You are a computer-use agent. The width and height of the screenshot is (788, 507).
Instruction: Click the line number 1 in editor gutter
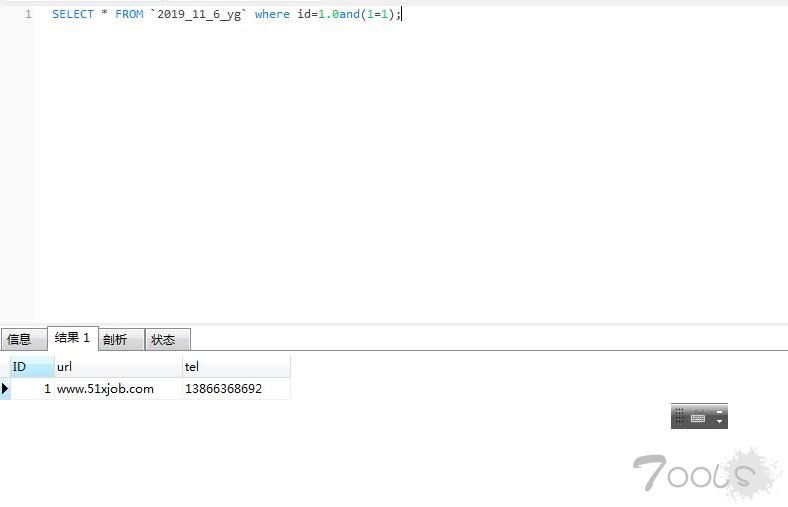pyautogui.click(x=28, y=14)
